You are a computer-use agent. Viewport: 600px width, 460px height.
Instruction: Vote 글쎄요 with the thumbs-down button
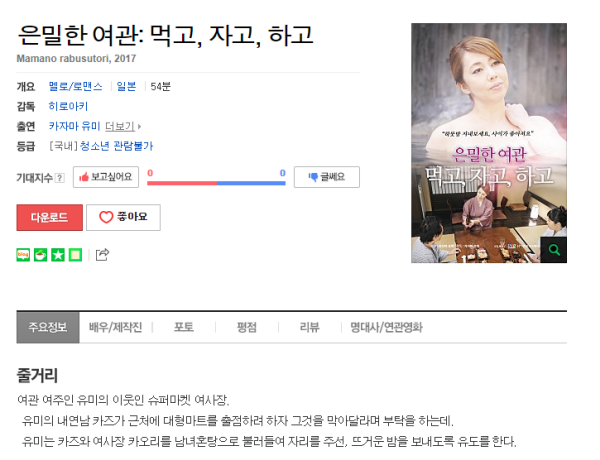click(327, 177)
